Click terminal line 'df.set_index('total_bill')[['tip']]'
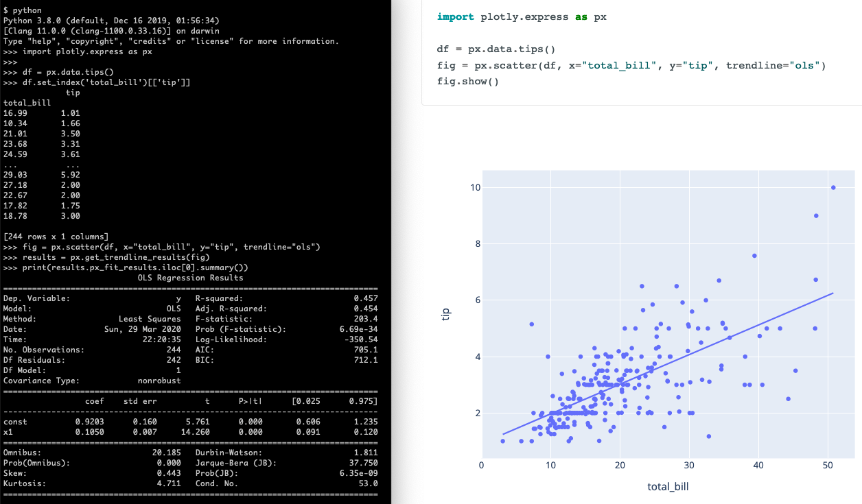Image resolution: width=862 pixels, height=504 pixels. click(97, 82)
